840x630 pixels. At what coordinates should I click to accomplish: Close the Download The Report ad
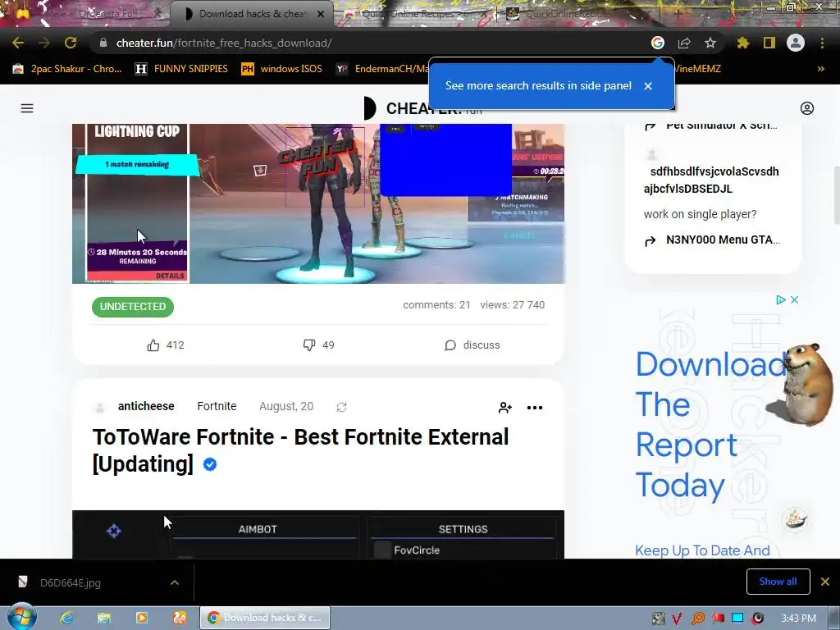(x=794, y=300)
